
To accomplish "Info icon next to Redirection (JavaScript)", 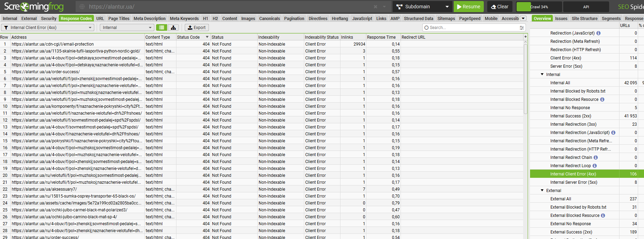I will coord(598,33).
